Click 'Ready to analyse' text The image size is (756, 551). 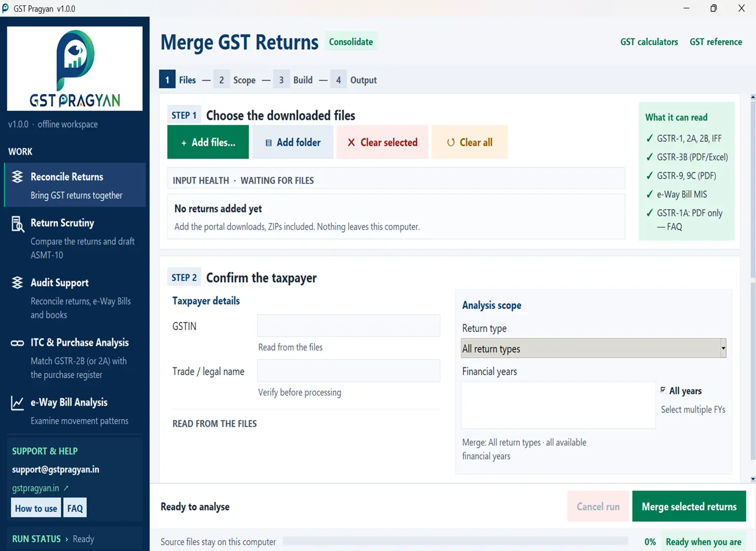pos(195,507)
